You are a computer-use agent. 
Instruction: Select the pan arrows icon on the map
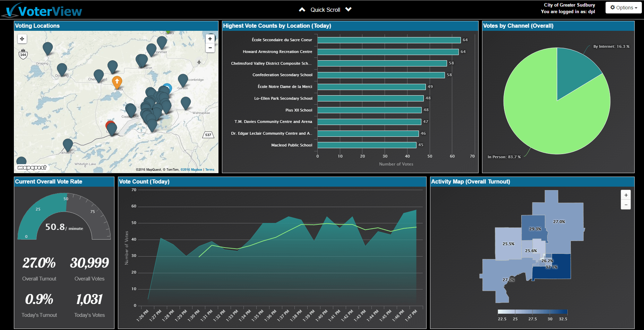(x=22, y=39)
